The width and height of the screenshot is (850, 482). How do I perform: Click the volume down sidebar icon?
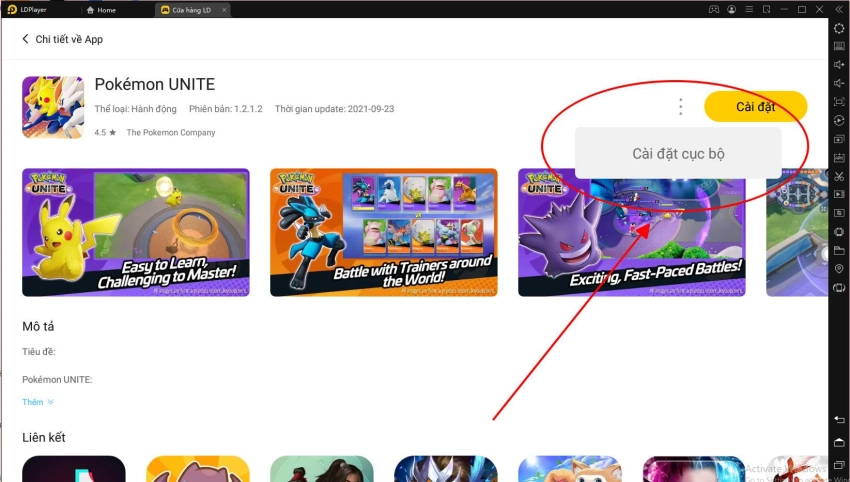(x=839, y=83)
